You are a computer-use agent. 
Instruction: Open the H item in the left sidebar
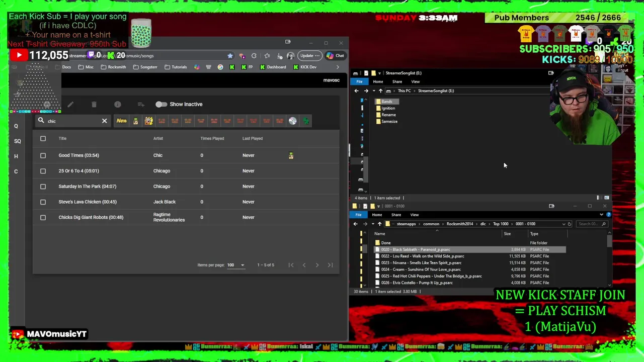(x=16, y=156)
